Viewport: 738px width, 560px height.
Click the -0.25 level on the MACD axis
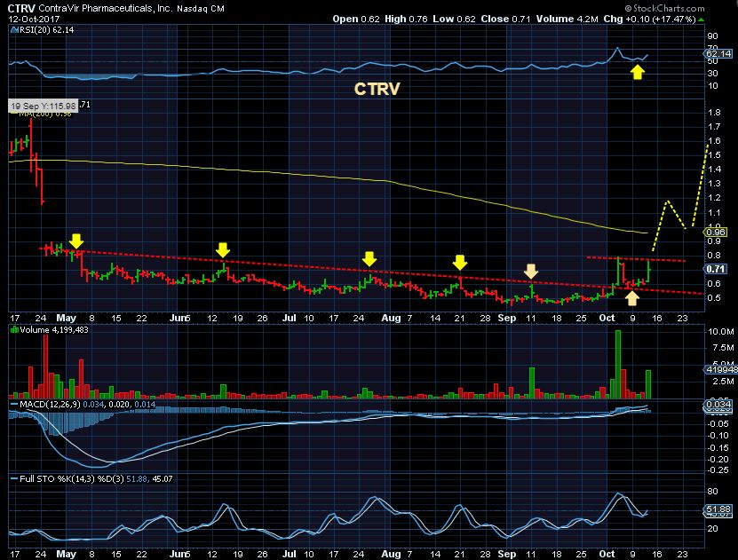tap(719, 470)
